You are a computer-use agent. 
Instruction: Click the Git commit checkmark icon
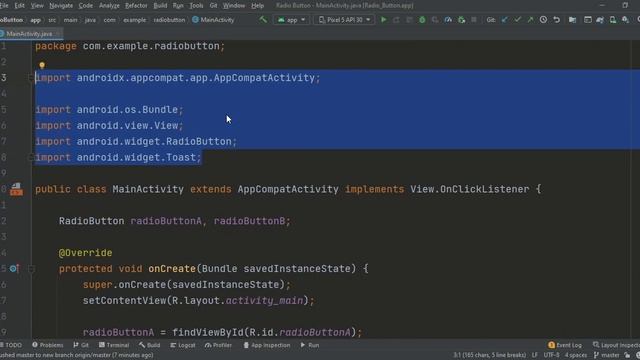pyautogui.click(x=517, y=20)
